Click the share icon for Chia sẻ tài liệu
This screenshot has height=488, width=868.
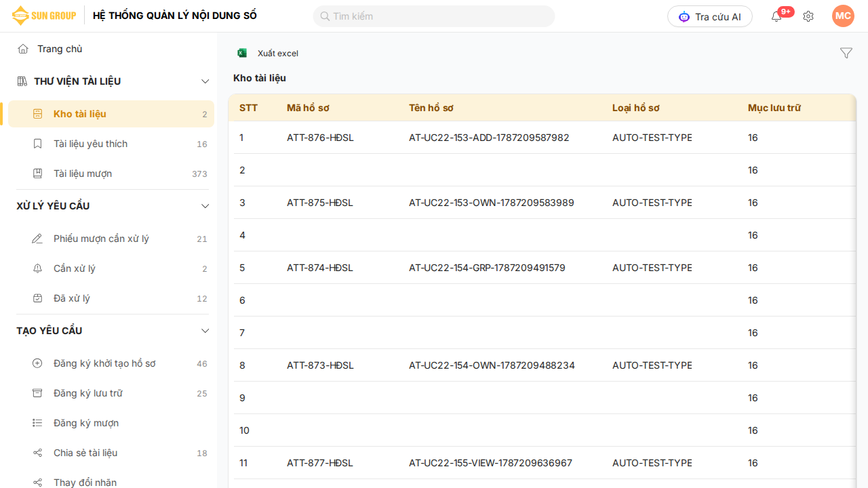(38, 453)
